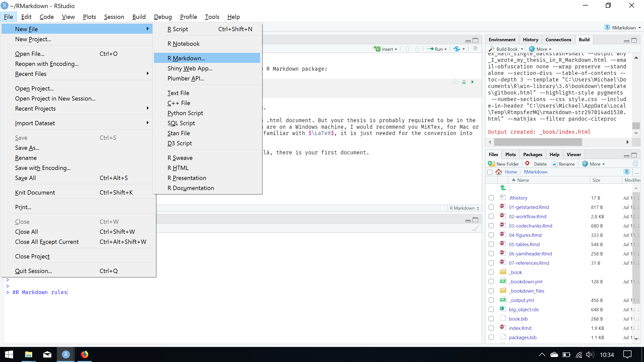Click RMarkdown in the Files breadcrumb
The width and height of the screenshot is (644, 362).
pyautogui.click(x=536, y=172)
